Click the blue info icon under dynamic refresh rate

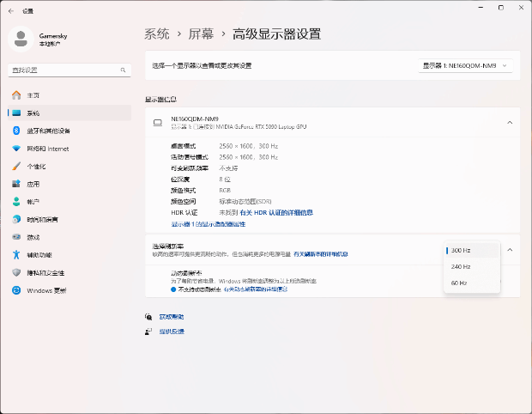(x=173, y=289)
